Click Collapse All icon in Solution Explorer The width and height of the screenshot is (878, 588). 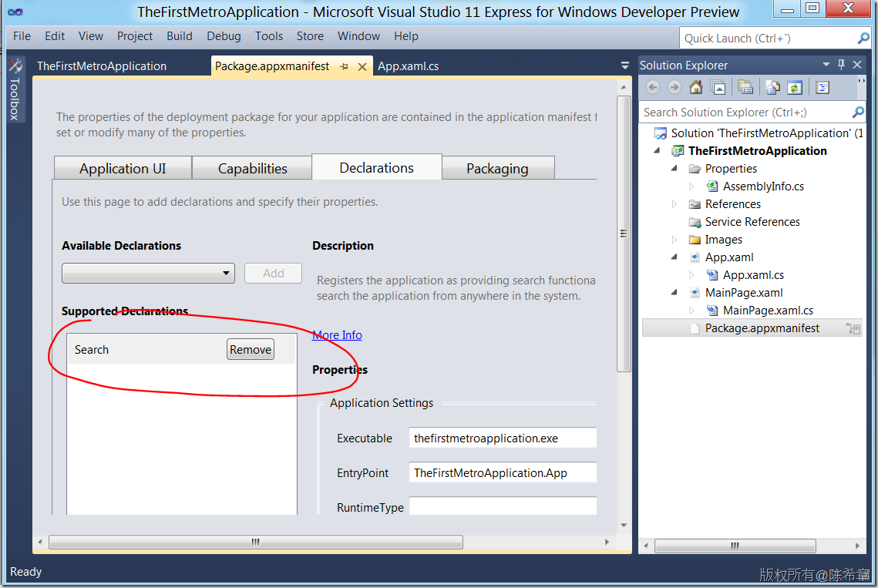coord(718,87)
